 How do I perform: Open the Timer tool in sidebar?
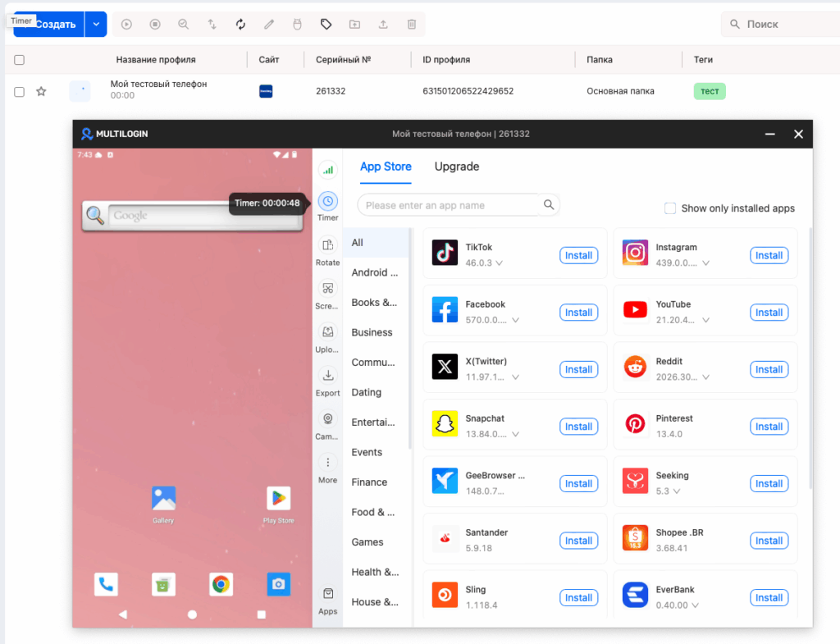click(x=328, y=206)
